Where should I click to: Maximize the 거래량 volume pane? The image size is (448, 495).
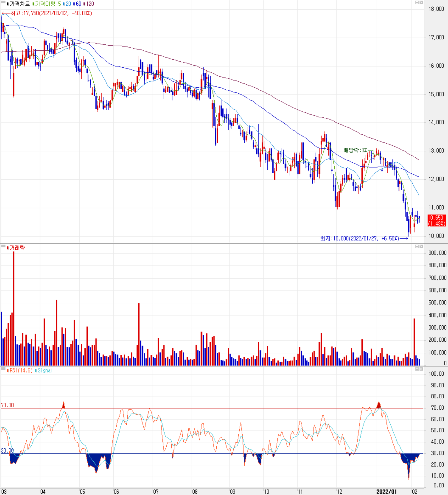click(417, 246)
